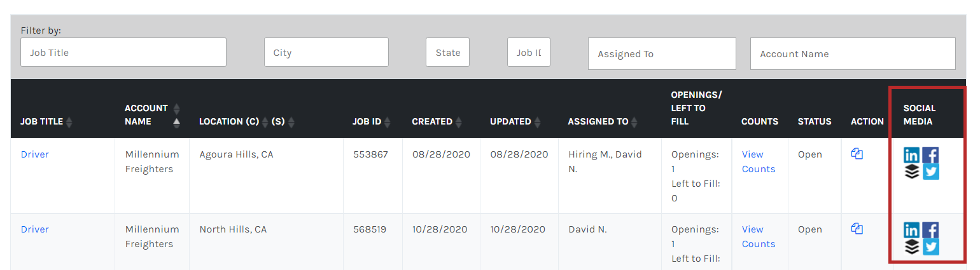980x270 pixels.
Task: Share North Hills job on LinkedIn
Action: click(x=911, y=230)
